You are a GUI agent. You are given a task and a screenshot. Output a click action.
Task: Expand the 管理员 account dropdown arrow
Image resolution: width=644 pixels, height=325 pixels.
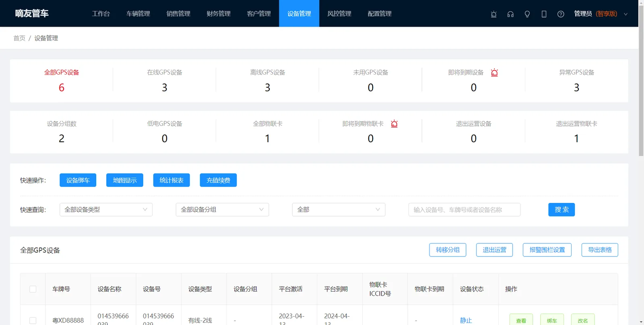[x=625, y=14]
